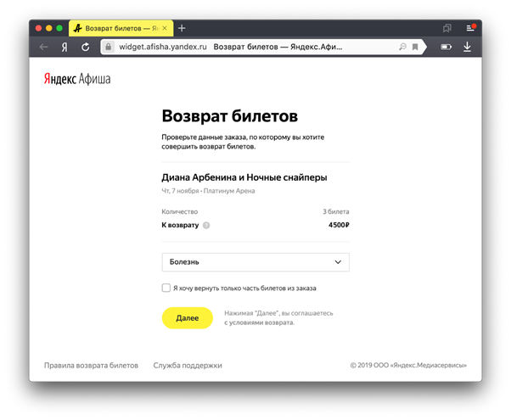Click the reader mode icon in address bar
This screenshot has height=420, width=511.
[x=402, y=47]
